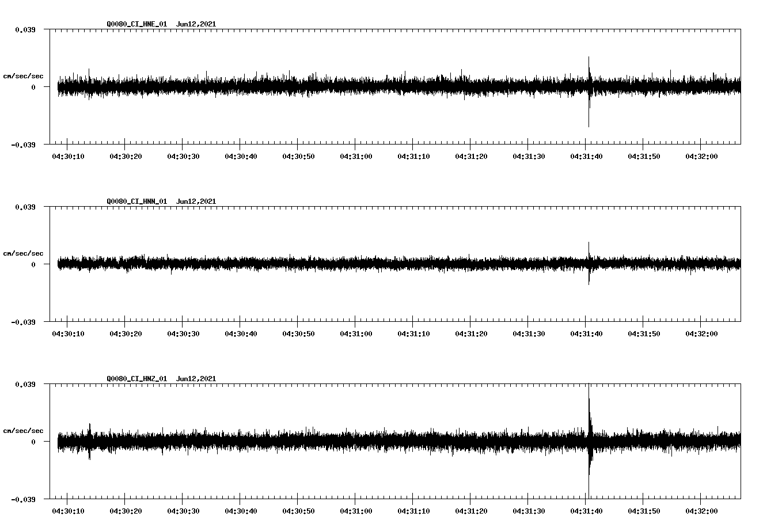Click the 04:30:30 time label under the HNZ plot

(x=183, y=511)
